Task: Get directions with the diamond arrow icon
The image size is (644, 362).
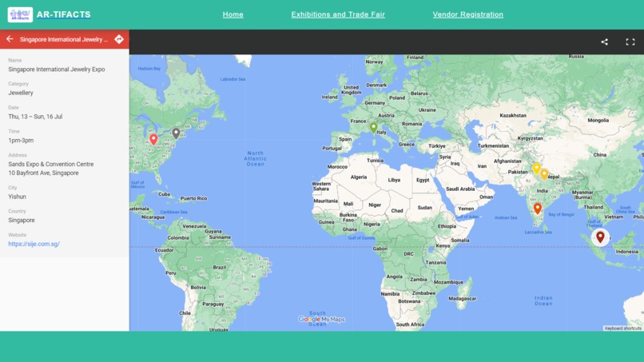Action: click(x=119, y=39)
